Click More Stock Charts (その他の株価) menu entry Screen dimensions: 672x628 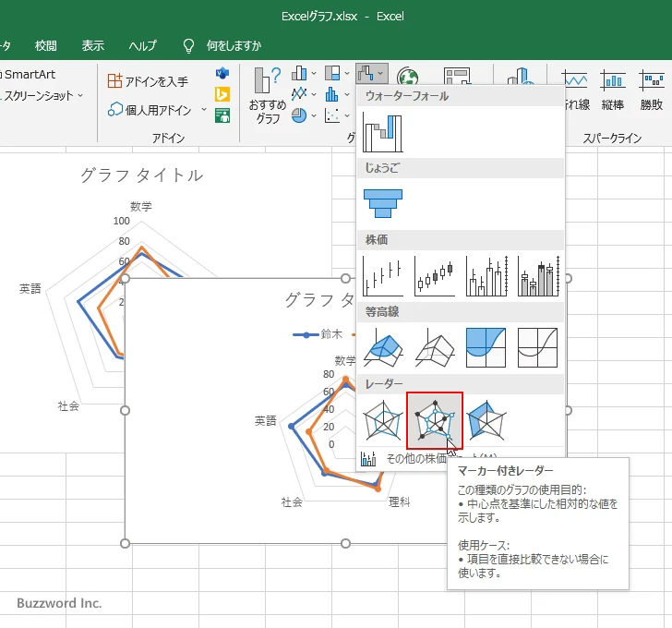point(441,459)
